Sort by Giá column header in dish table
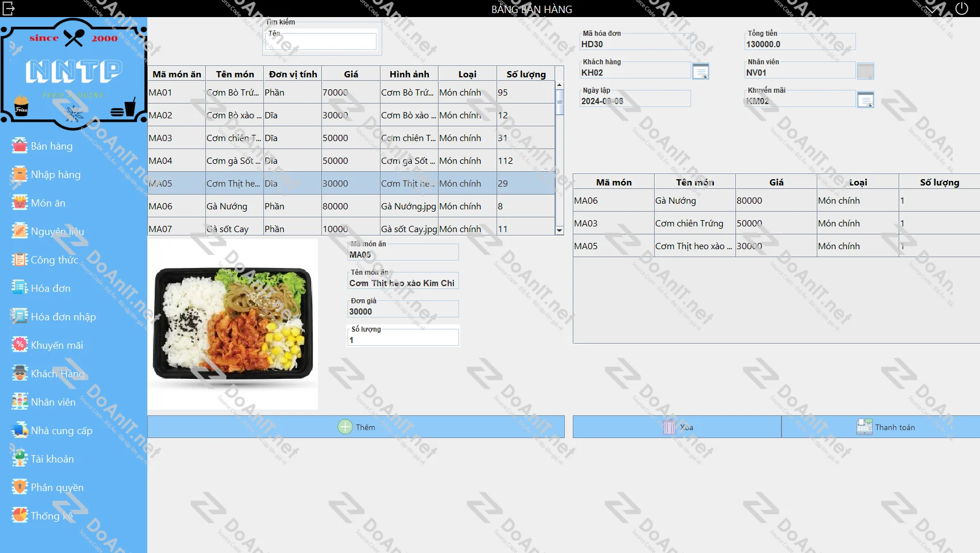 click(350, 74)
